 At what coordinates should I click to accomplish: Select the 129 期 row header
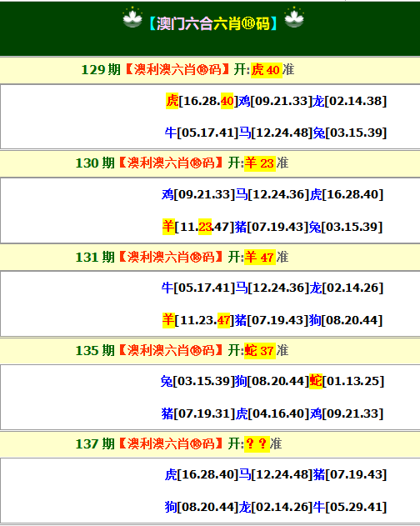[210, 70]
